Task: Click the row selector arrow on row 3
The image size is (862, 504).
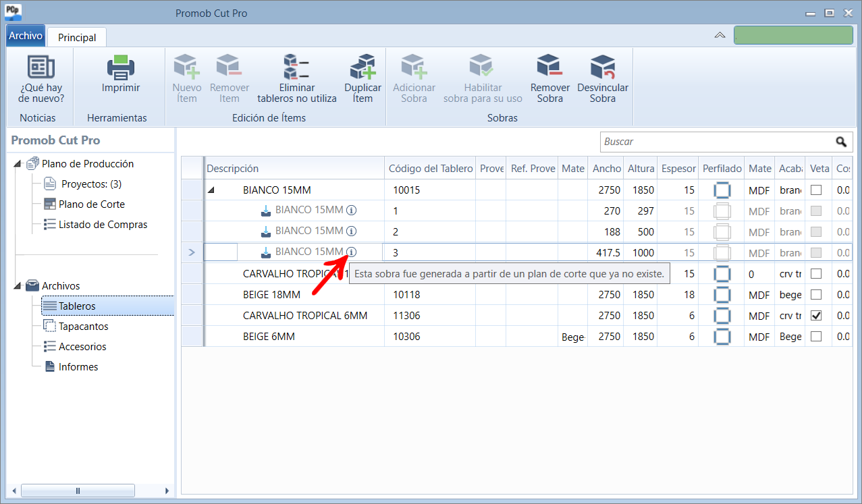Action: click(x=192, y=252)
